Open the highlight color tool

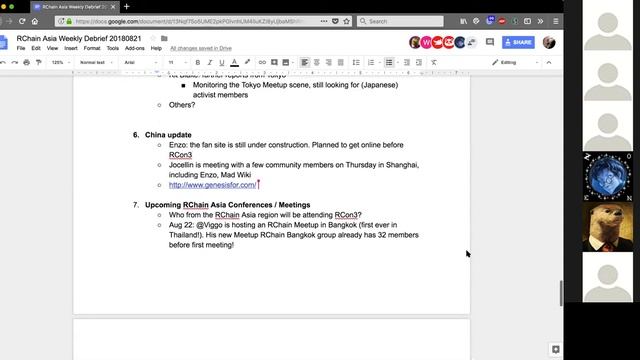(x=247, y=62)
